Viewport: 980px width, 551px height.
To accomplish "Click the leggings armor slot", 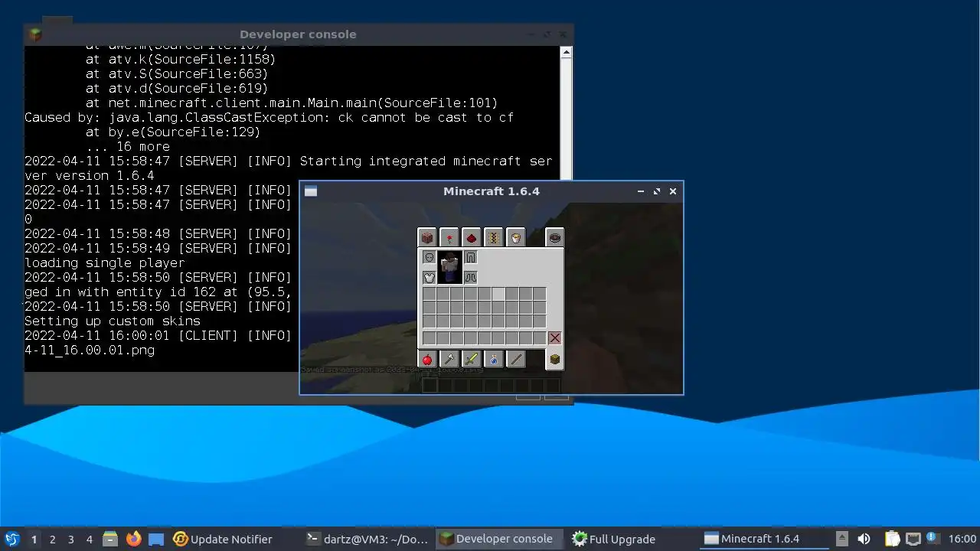I will coord(471,258).
